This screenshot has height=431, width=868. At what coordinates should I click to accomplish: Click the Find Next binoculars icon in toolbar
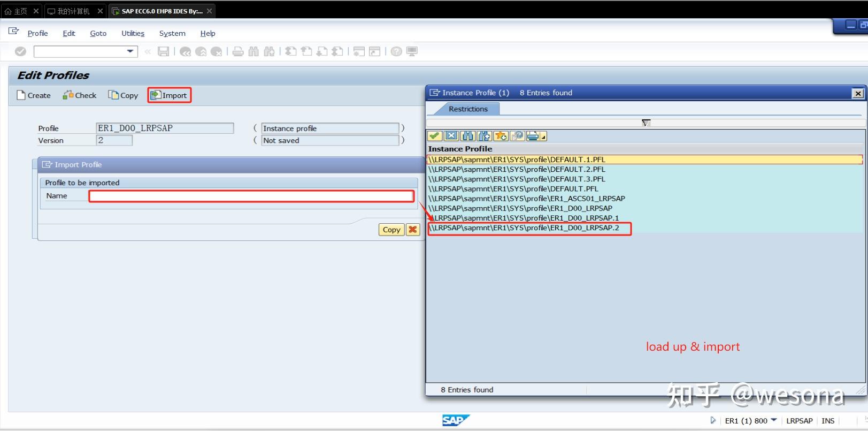point(269,51)
